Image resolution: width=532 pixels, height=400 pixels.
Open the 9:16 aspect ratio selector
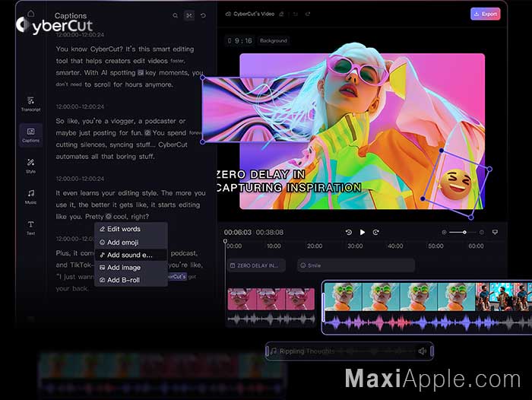239,41
